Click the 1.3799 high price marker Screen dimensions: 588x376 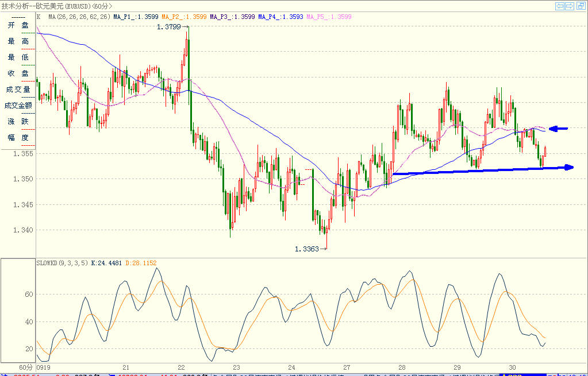click(x=169, y=27)
